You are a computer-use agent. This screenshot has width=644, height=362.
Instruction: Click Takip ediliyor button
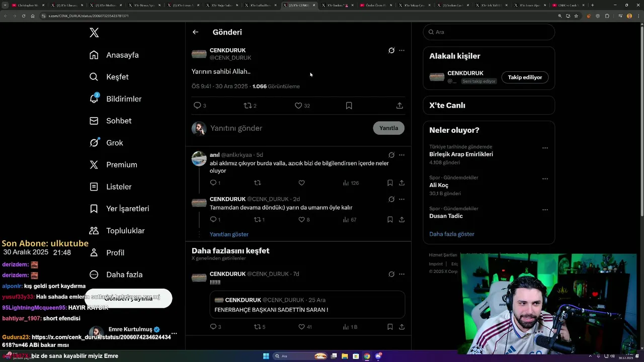(x=525, y=77)
